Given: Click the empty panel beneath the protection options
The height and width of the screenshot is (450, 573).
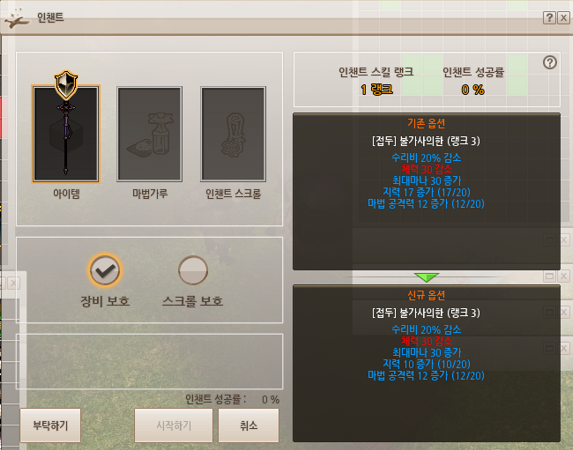Looking at the screenshot, I should click(149, 361).
